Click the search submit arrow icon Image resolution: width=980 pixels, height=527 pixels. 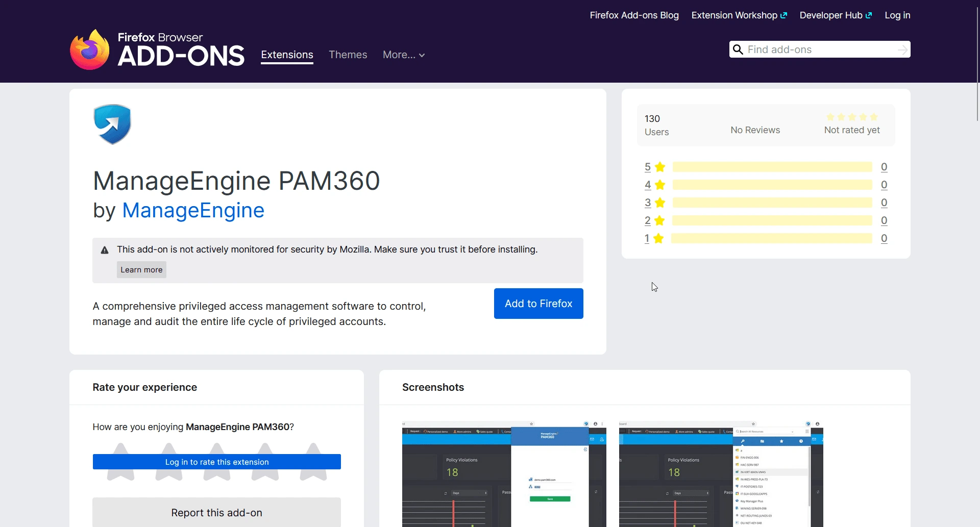pos(902,49)
